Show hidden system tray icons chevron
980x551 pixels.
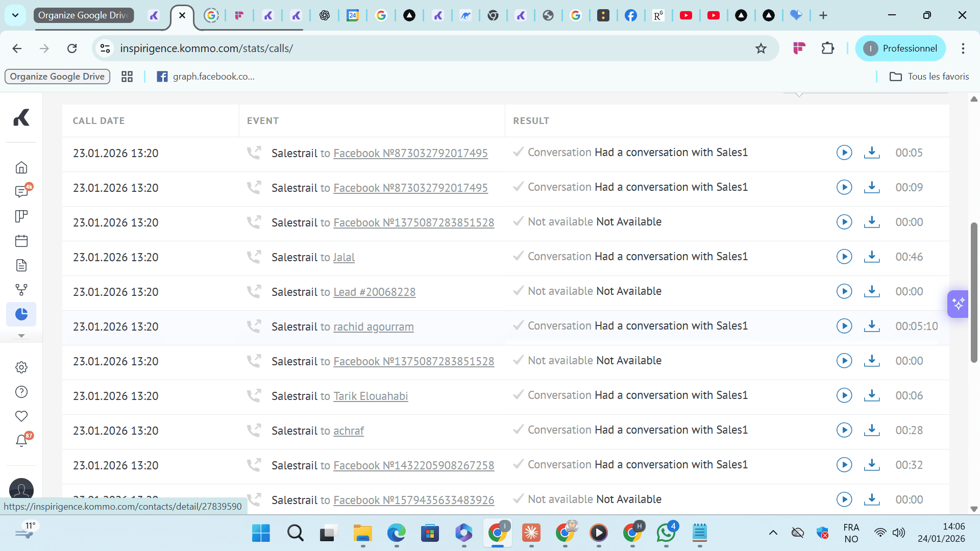click(x=773, y=533)
